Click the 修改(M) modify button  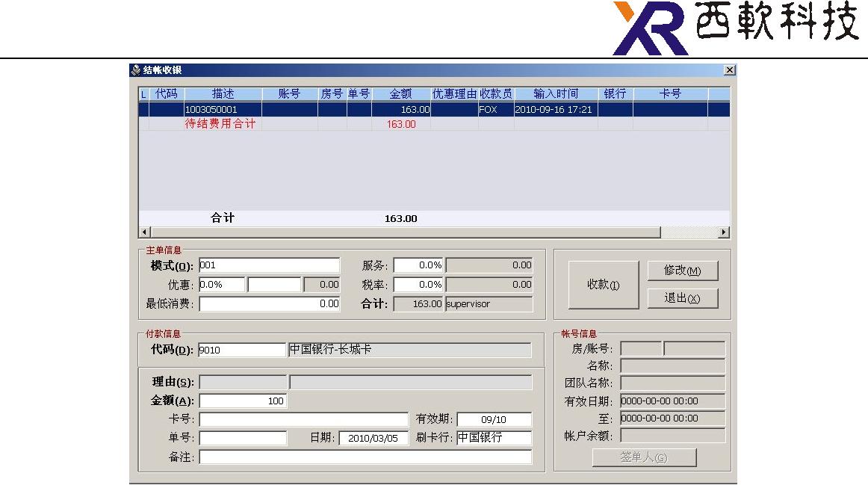683,271
